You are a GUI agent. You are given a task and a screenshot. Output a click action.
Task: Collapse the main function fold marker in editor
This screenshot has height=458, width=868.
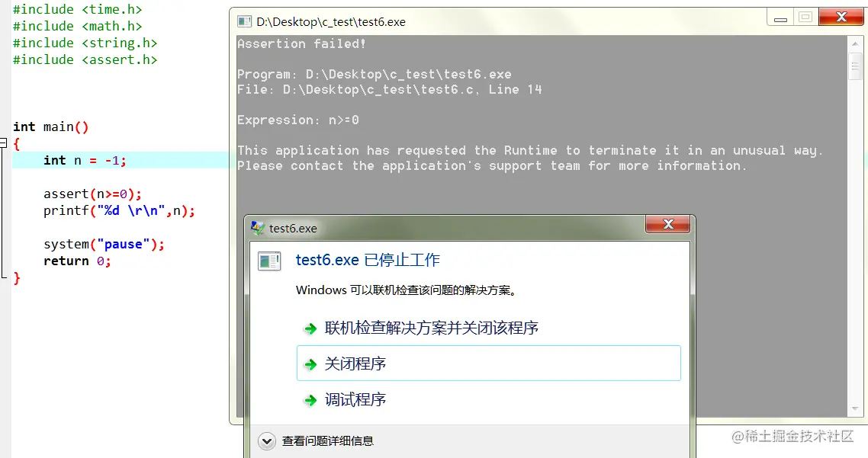(x=3, y=143)
